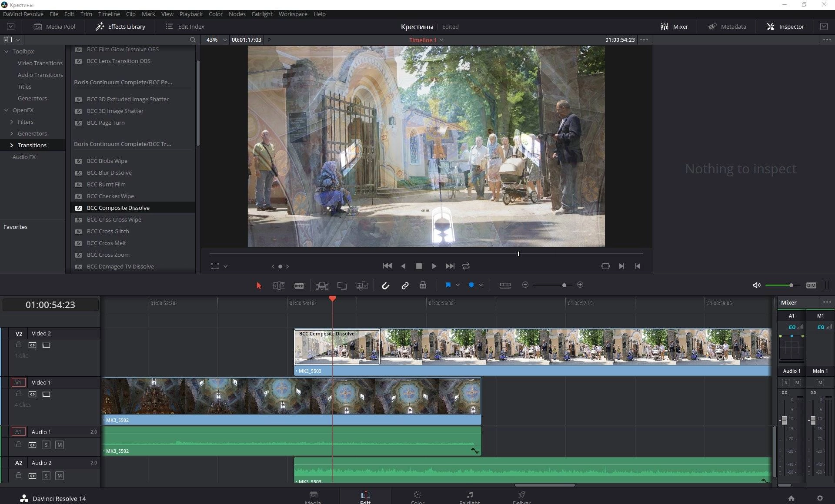Image resolution: width=835 pixels, height=504 pixels.
Task: Open the flag color dropdown arrow
Action: click(458, 285)
